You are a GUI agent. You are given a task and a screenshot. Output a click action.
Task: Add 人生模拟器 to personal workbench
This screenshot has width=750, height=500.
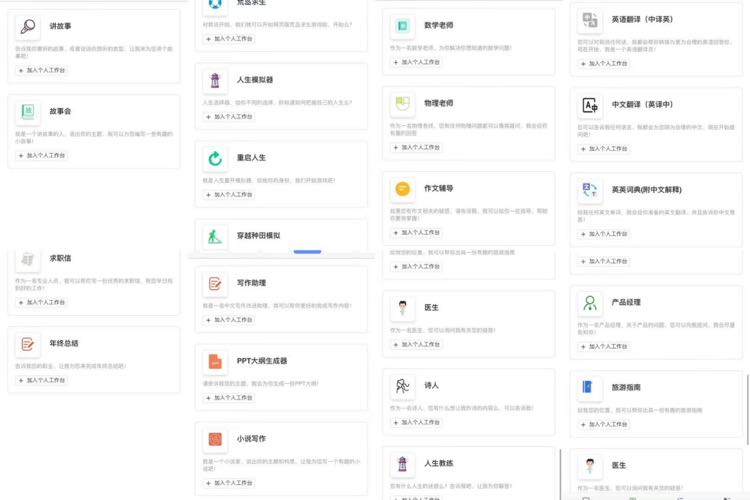pyautogui.click(x=229, y=117)
